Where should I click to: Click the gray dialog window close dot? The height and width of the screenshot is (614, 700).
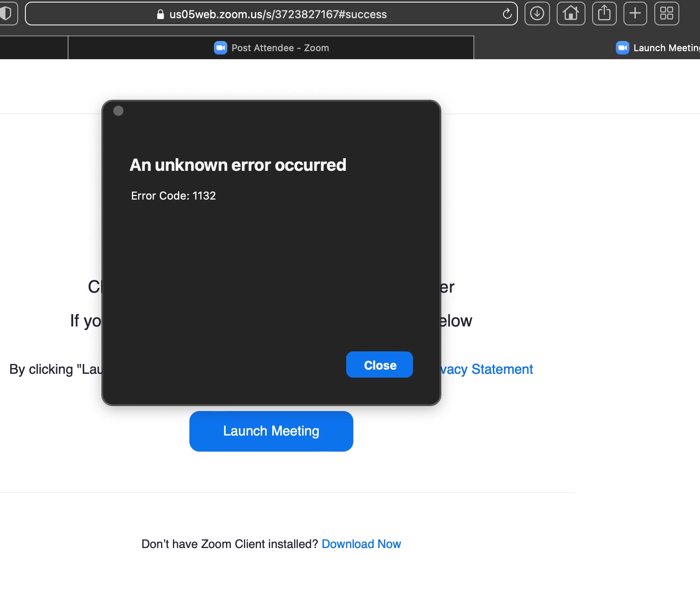[x=118, y=111]
